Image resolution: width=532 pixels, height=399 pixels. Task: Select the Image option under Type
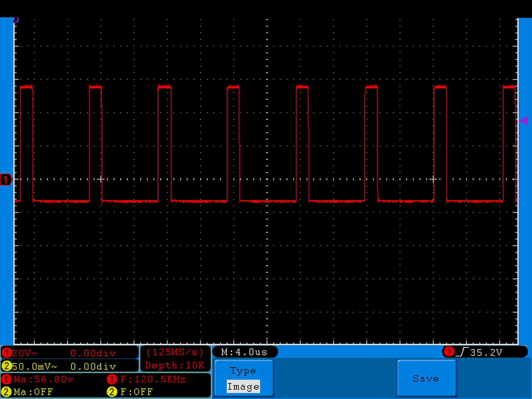click(243, 387)
